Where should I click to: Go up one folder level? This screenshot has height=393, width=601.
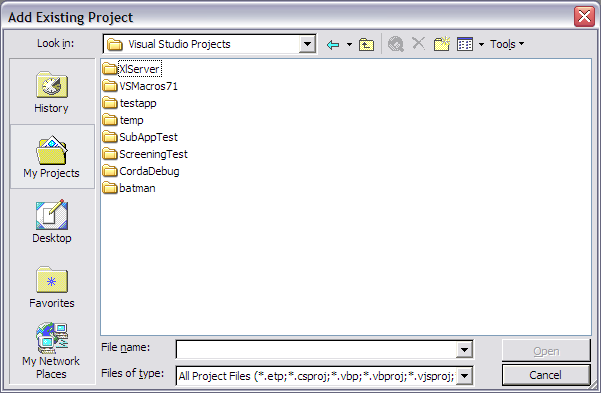[x=366, y=44]
